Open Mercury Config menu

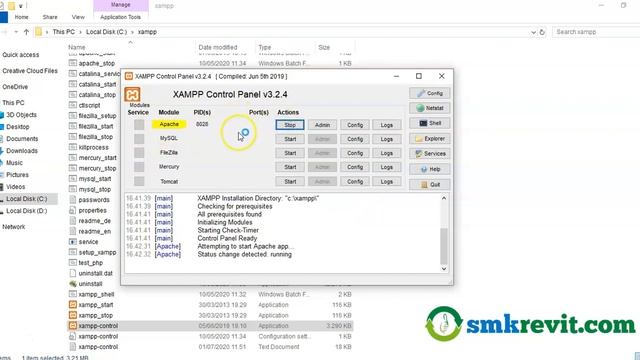[355, 167]
